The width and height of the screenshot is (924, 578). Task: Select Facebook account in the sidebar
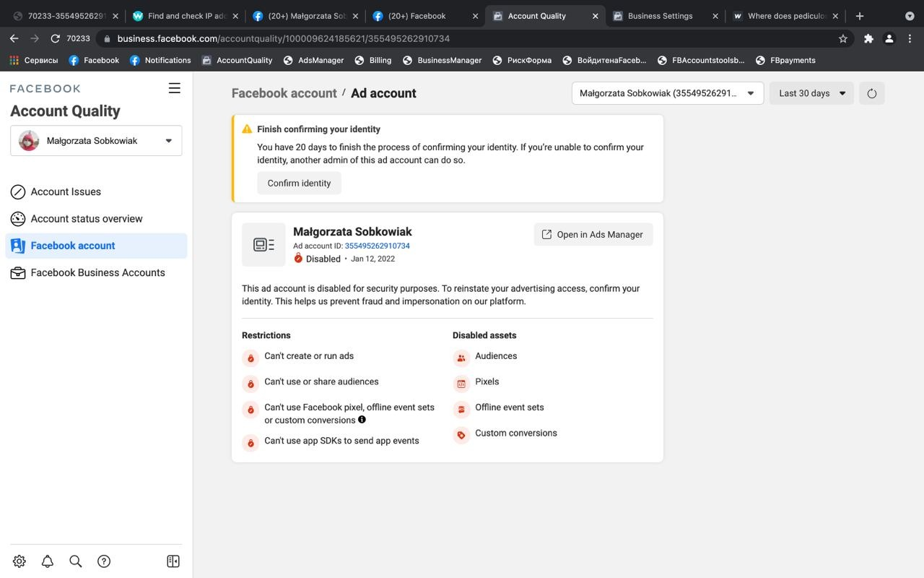pyautogui.click(x=96, y=246)
